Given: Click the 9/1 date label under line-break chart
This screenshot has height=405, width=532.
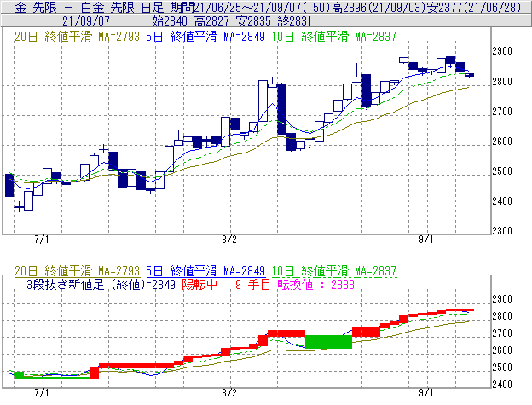Looking at the screenshot, I should [x=426, y=393].
